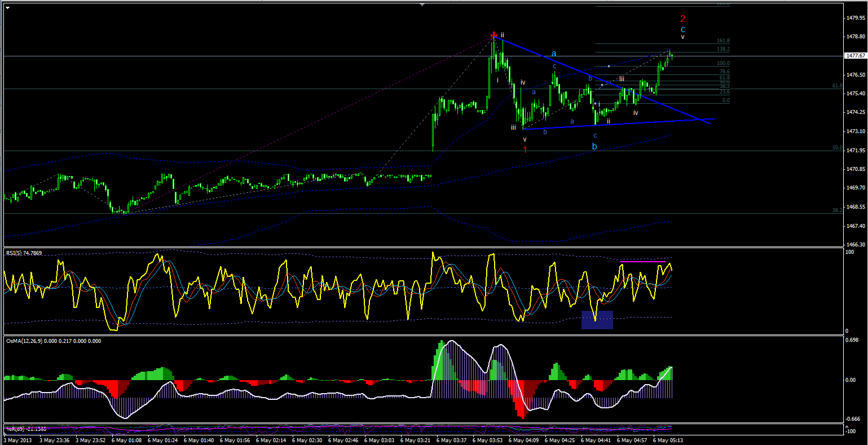Click the "3 May 2013" time axis label

17,440
